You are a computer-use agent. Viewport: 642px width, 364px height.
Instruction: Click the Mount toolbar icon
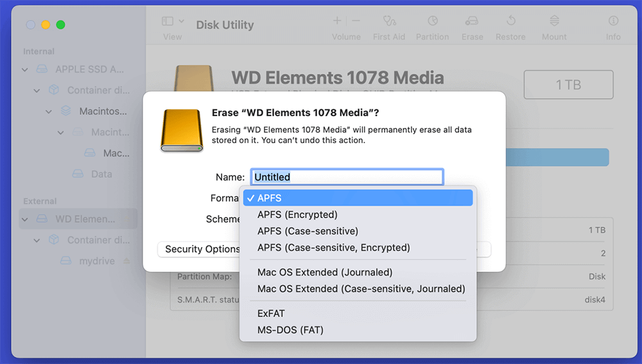[x=555, y=21]
